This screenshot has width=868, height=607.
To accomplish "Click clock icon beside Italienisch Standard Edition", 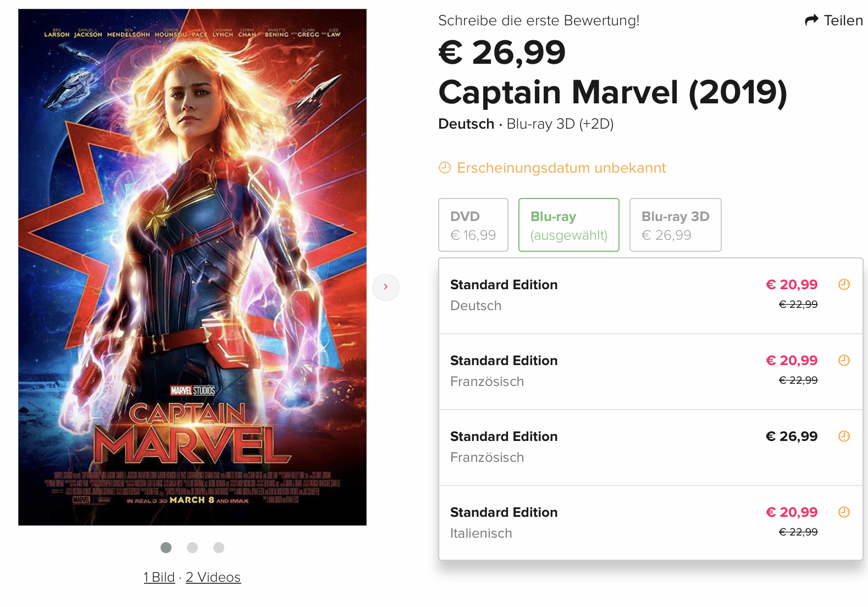I will (844, 512).
